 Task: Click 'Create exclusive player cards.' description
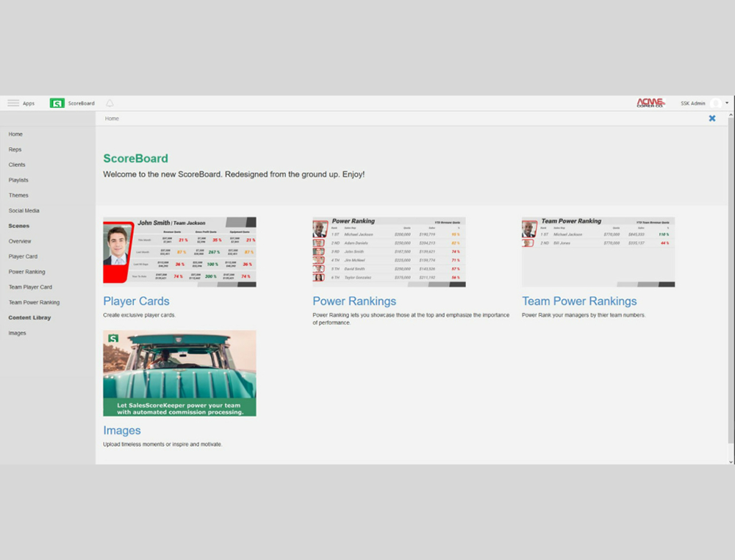click(139, 315)
